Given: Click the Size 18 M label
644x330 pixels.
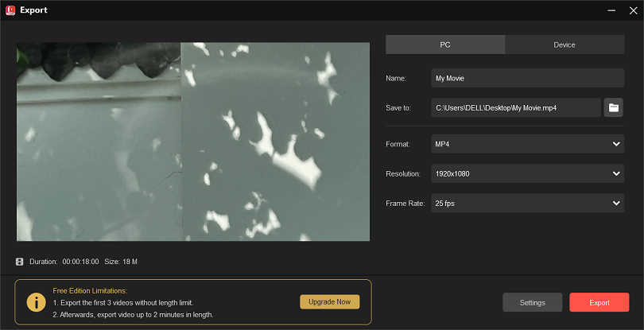Looking at the screenshot, I should pyautogui.click(x=121, y=262).
